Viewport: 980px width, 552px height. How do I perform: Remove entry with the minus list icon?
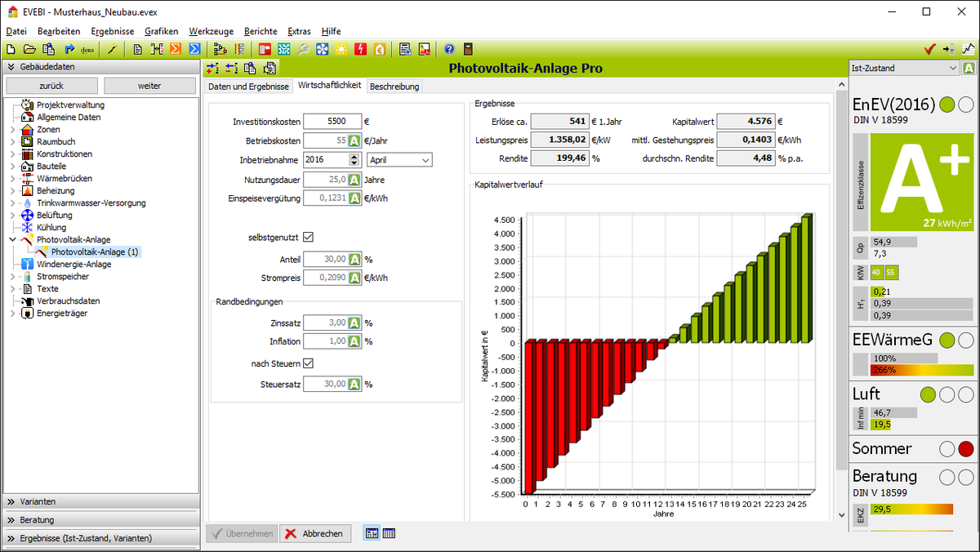pos(231,68)
